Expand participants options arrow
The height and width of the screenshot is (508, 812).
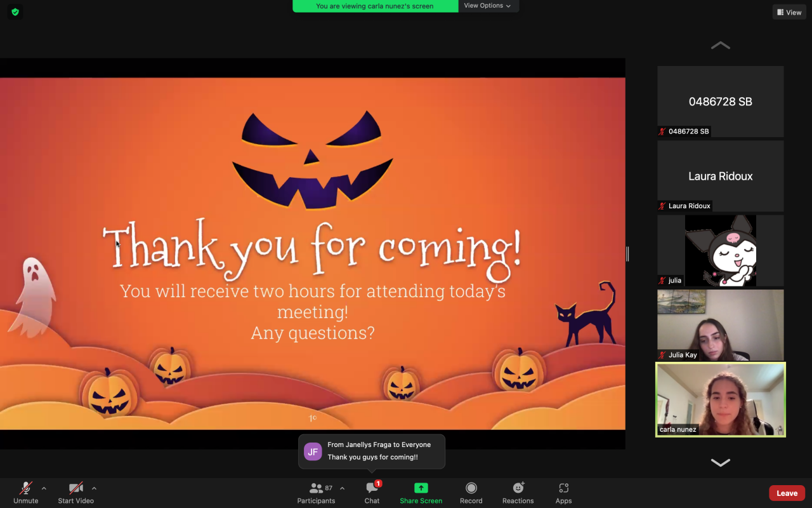tap(343, 488)
